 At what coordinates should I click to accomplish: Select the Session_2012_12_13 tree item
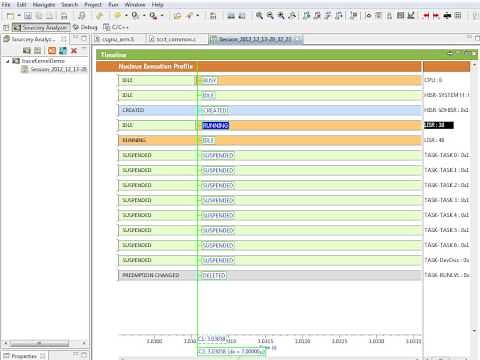(58, 69)
